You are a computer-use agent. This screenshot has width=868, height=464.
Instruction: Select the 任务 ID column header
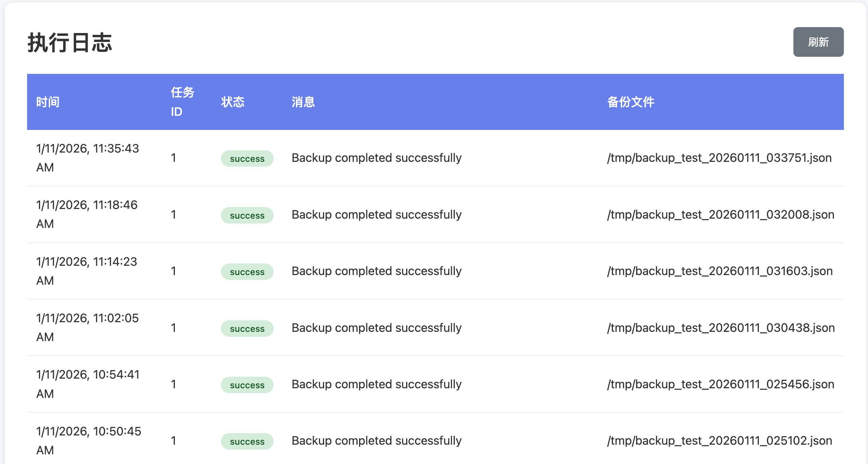tap(182, 102)
